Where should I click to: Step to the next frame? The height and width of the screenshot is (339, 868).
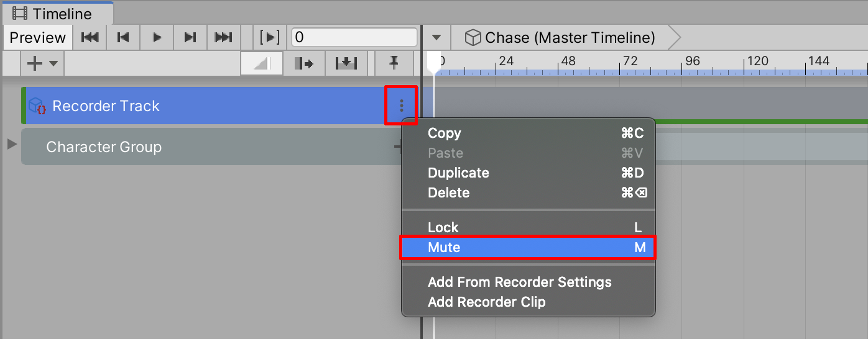click(190, 38)
